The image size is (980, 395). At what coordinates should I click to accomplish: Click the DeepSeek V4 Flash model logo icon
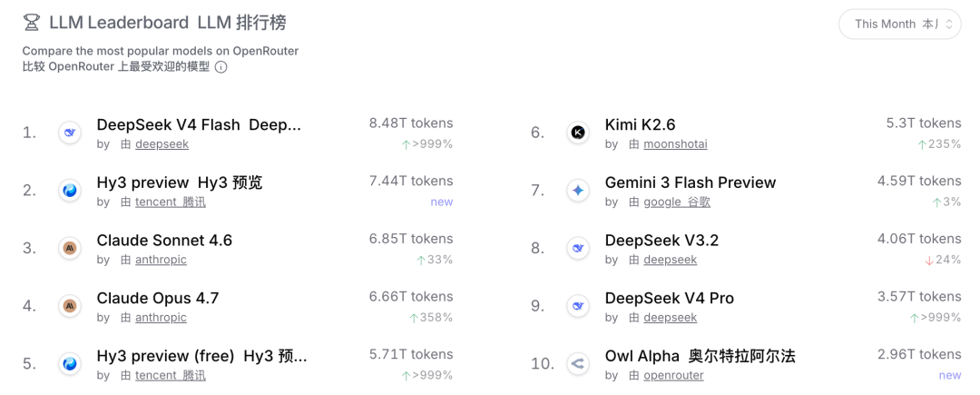69,133
